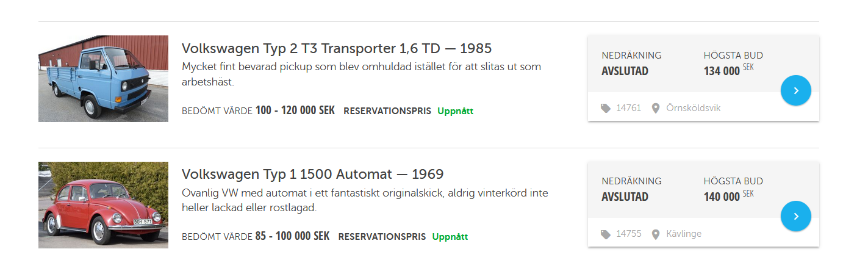868x271 pixels.
Task: Open Volkswagen Typ 1 1500 Automat title
Action: point(312,174)
